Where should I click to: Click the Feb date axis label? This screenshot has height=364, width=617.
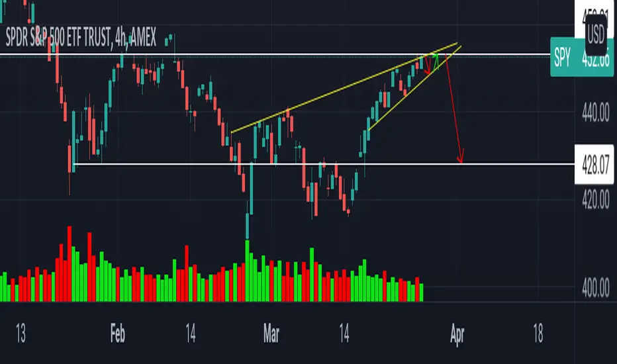[x=118, y=334]
